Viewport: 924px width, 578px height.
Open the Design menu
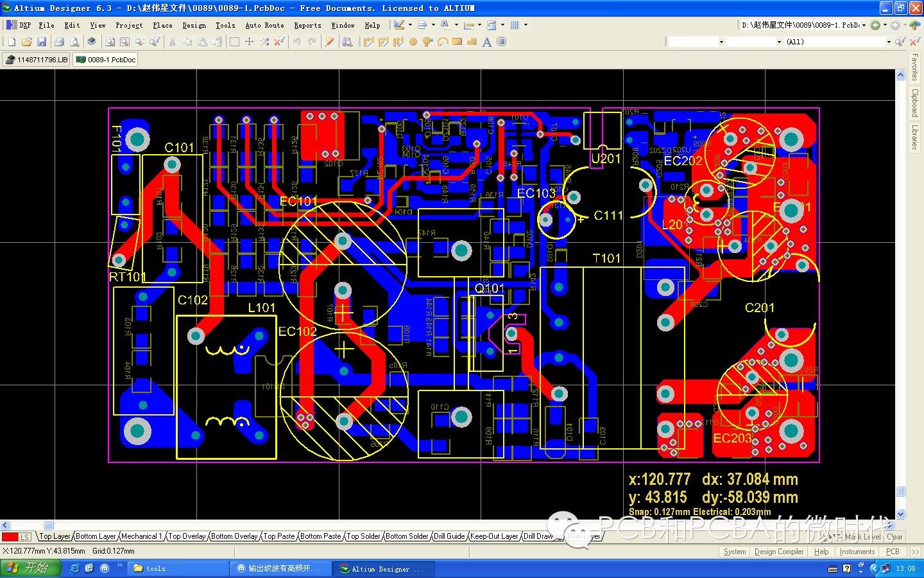click(x=194, y=25)
